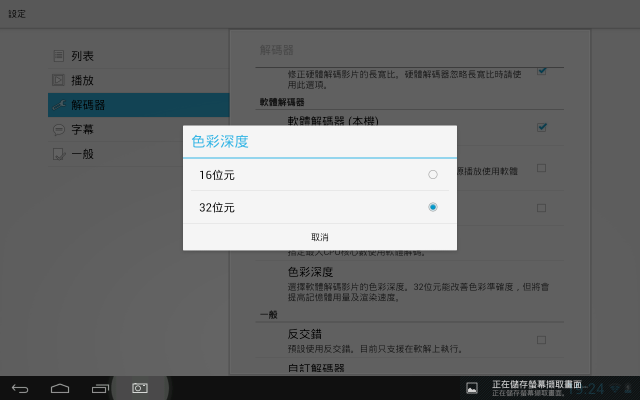
Task: Open the 色彩深度 preference in background list
Action: 409,285
